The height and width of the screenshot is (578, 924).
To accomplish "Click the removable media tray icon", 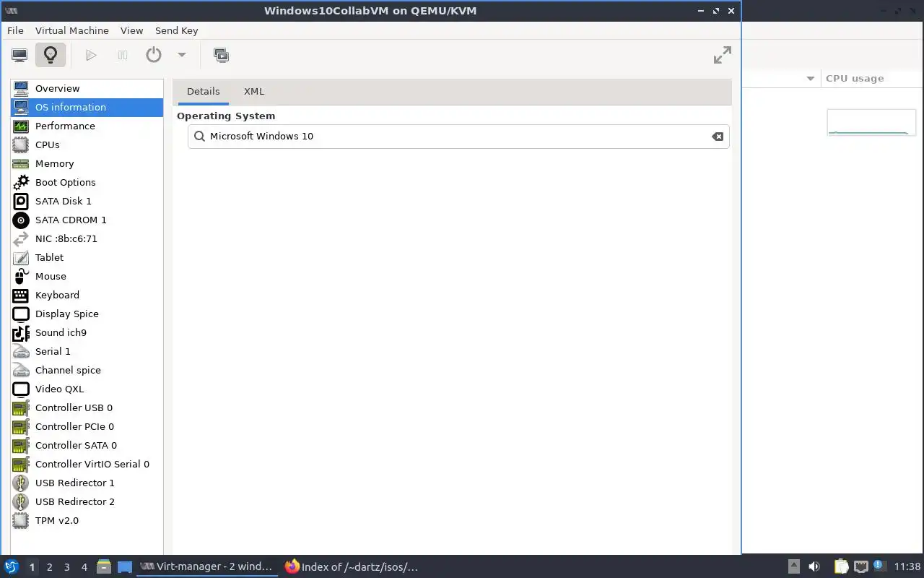I will [x=793, y=566].
